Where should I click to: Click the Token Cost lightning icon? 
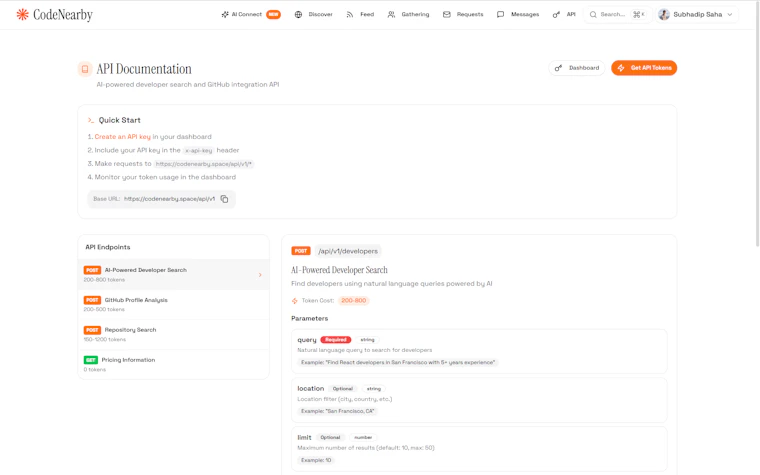tap(295, 301)
